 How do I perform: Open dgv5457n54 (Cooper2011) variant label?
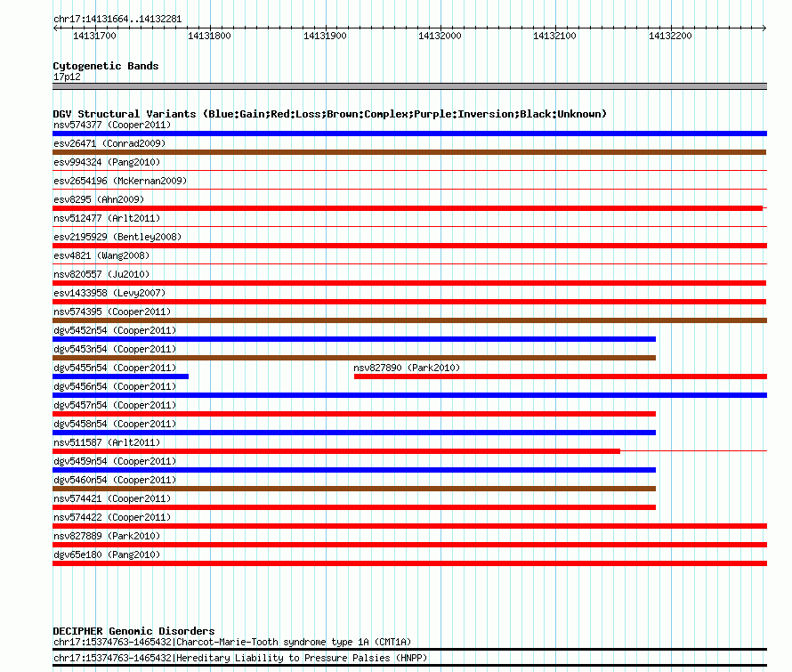click(115, 405)
